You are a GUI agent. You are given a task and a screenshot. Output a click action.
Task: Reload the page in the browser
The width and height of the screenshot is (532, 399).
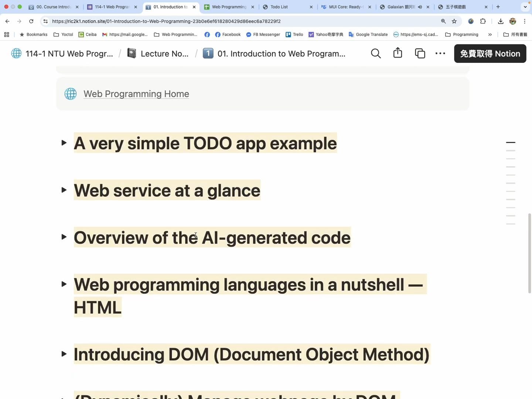click(x=31, y=21)
